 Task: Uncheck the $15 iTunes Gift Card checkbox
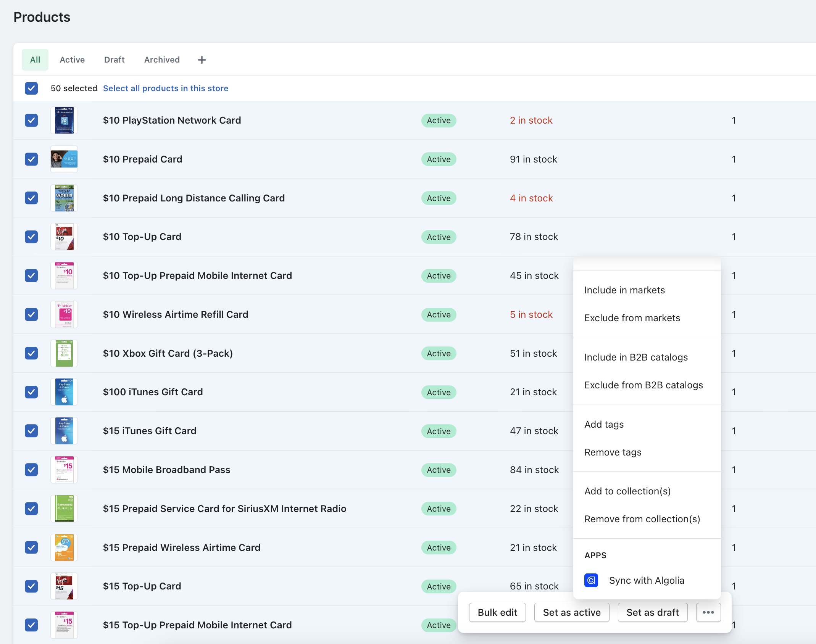(31, 431)
